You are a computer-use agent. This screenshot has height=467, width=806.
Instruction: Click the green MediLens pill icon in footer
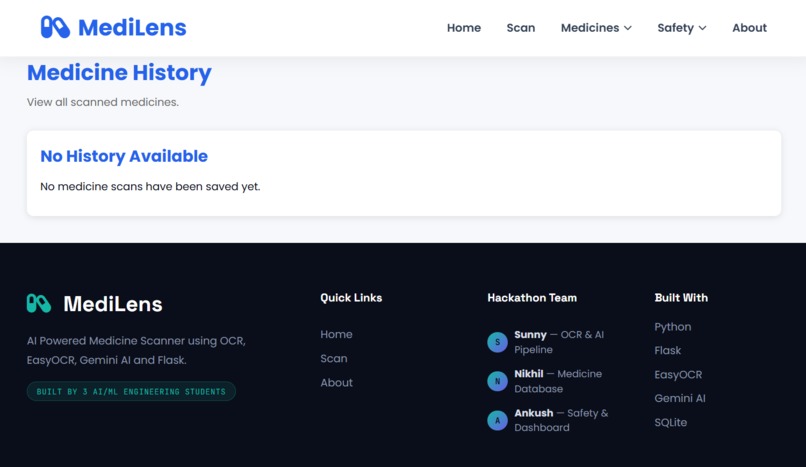[39, 304]
